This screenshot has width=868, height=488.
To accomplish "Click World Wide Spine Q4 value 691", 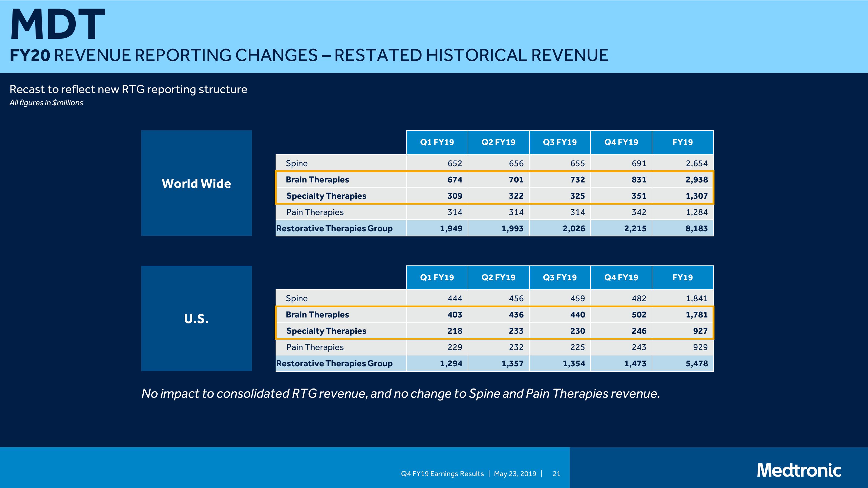I will [639, 163].
